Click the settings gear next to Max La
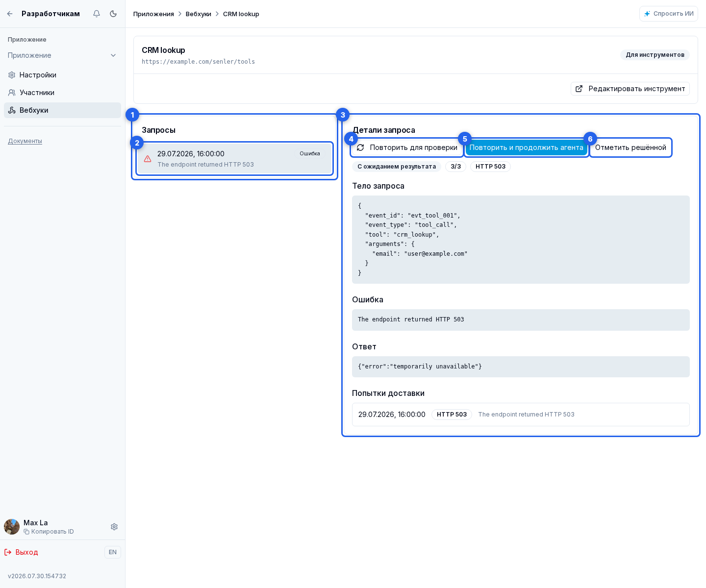 [114, 527]
